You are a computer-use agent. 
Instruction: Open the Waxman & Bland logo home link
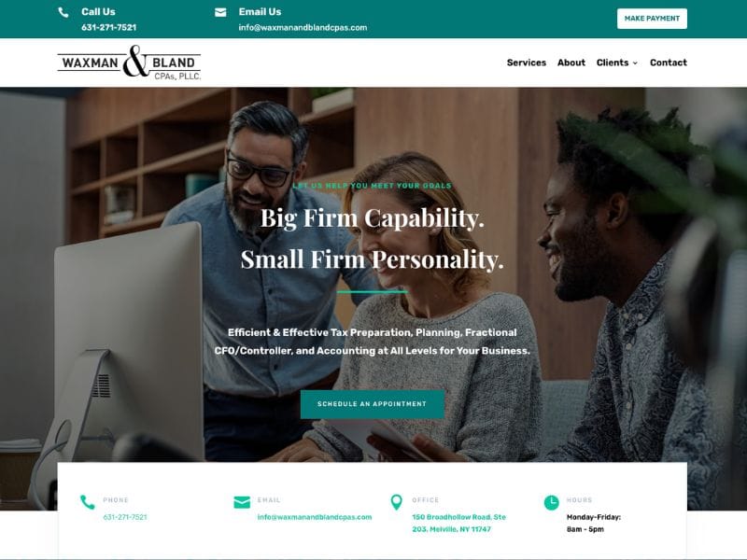[129, 63]
